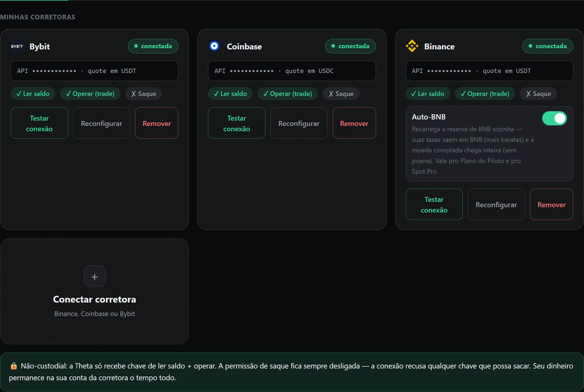Click the Binance Saque permission chip
The width and height of the screenshot is (584, 392).
538,94
